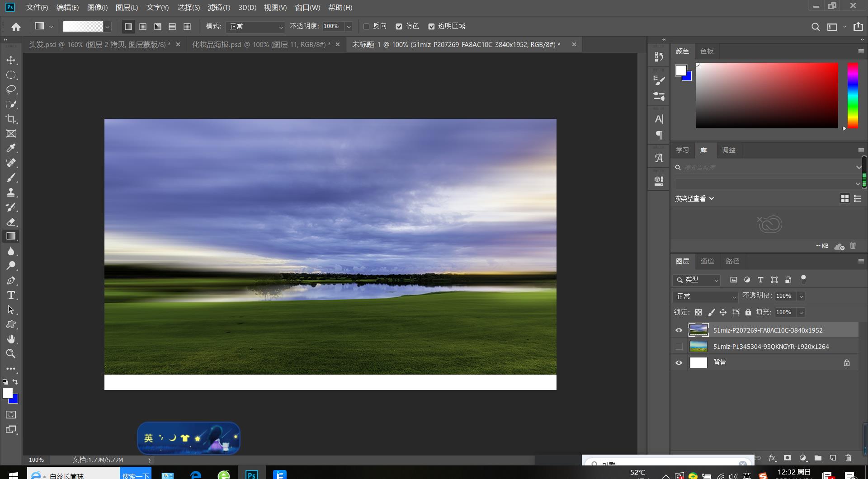The width and height of the screenshot is (868, 479).
Task: Open the 模式 blend mode dropdown
Action: click(255, 27)
